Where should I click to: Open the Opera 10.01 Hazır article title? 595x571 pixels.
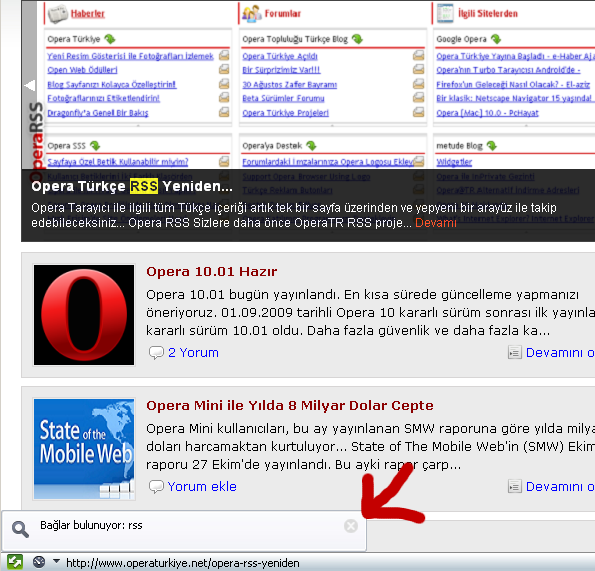click(212, 272)
